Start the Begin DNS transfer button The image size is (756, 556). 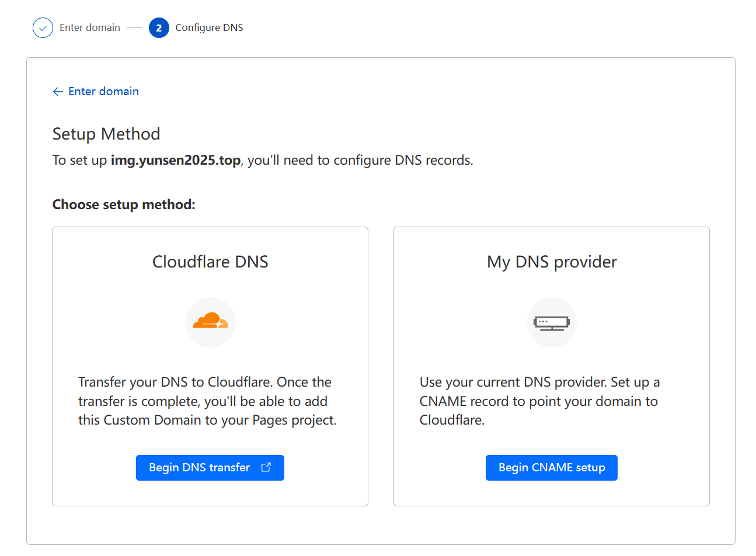coord(210,468)
